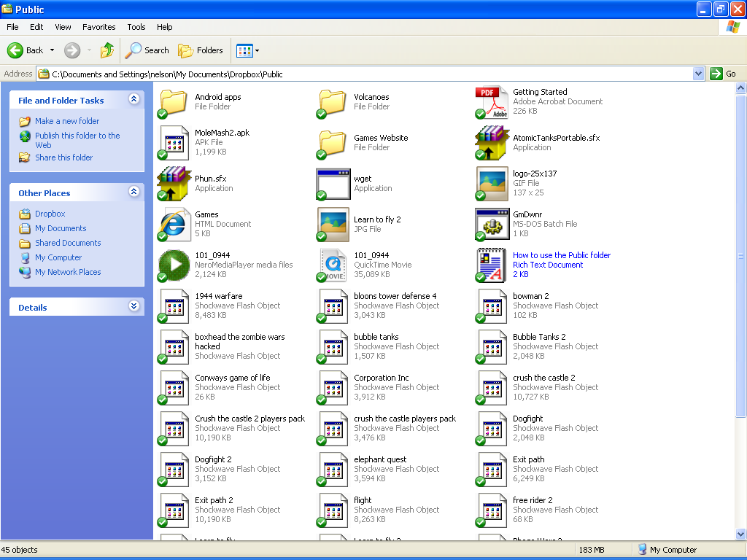Select Corporation Inc file icon
The height and width of the screenshot is (560, 747).
[x=333, y=388]
